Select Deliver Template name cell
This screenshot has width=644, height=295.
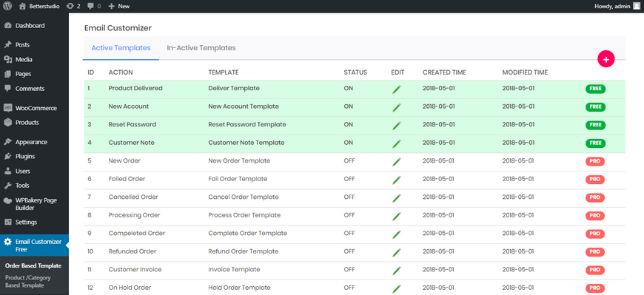tap(234, 88)
